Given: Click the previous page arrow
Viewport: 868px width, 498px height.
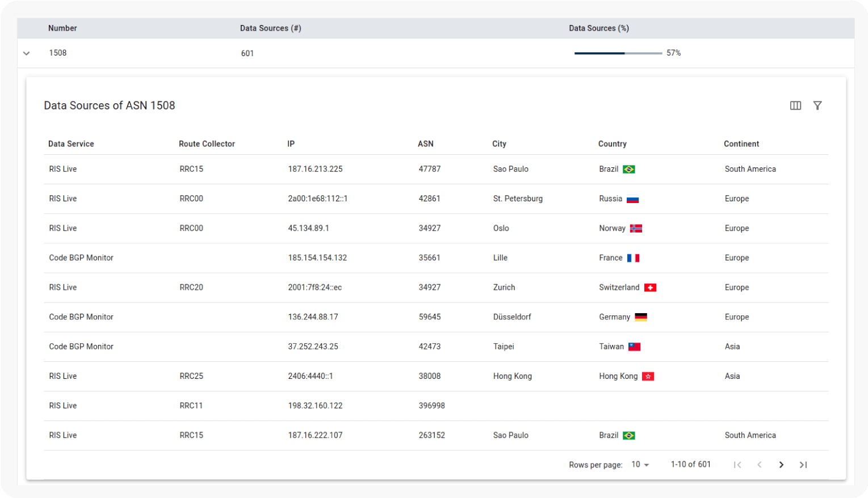Looking at the screenshot, I should (759, 465).
